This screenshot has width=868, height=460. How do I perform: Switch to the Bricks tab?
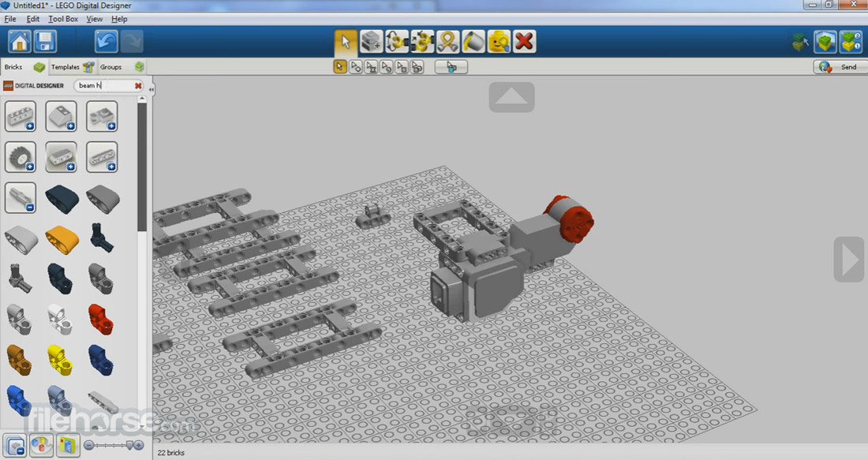click(x=24, y=67)
